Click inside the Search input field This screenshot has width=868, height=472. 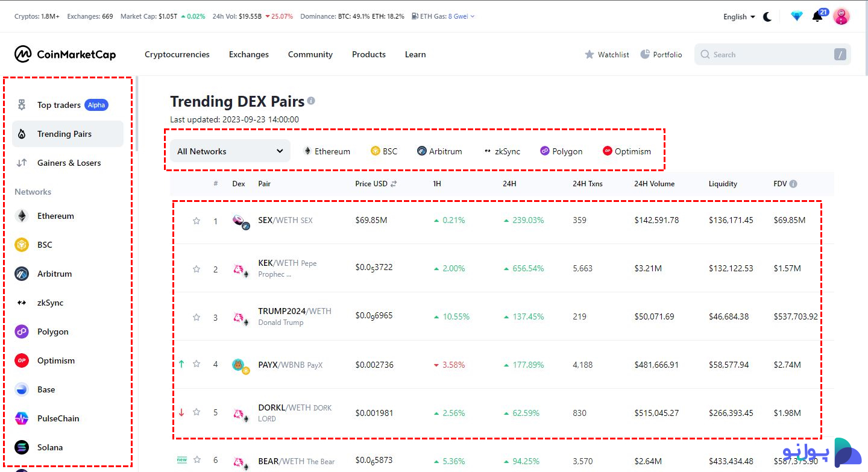[x=773, y=54]
